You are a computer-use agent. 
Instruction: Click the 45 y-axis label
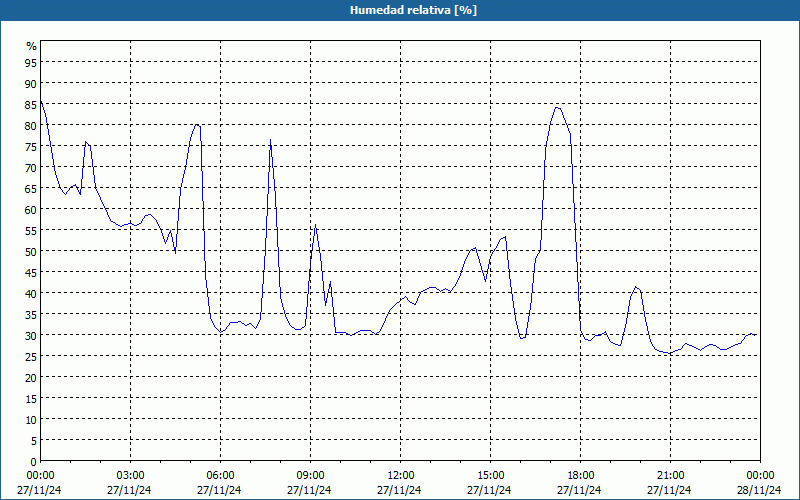click(32, 272)
